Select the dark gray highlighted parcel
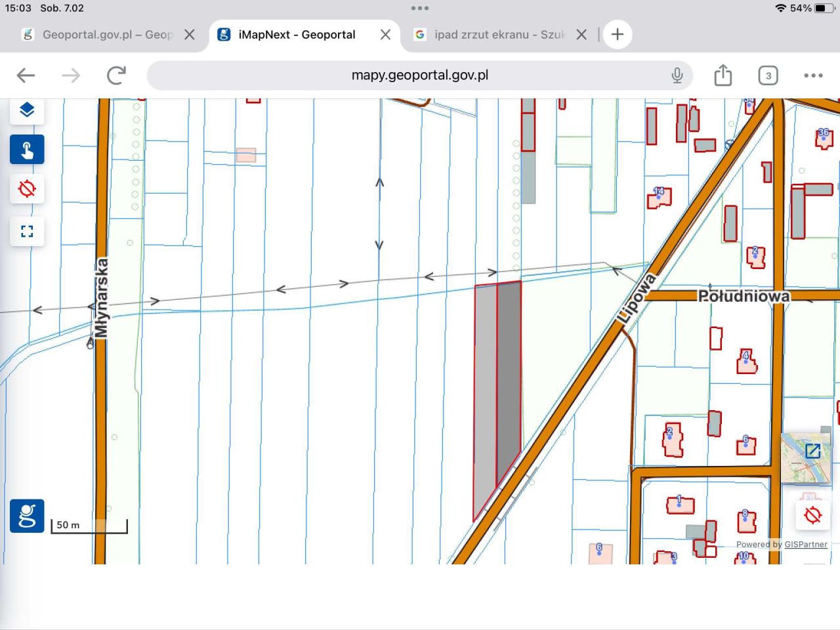The image size is (840, 630). pos(509,374)
